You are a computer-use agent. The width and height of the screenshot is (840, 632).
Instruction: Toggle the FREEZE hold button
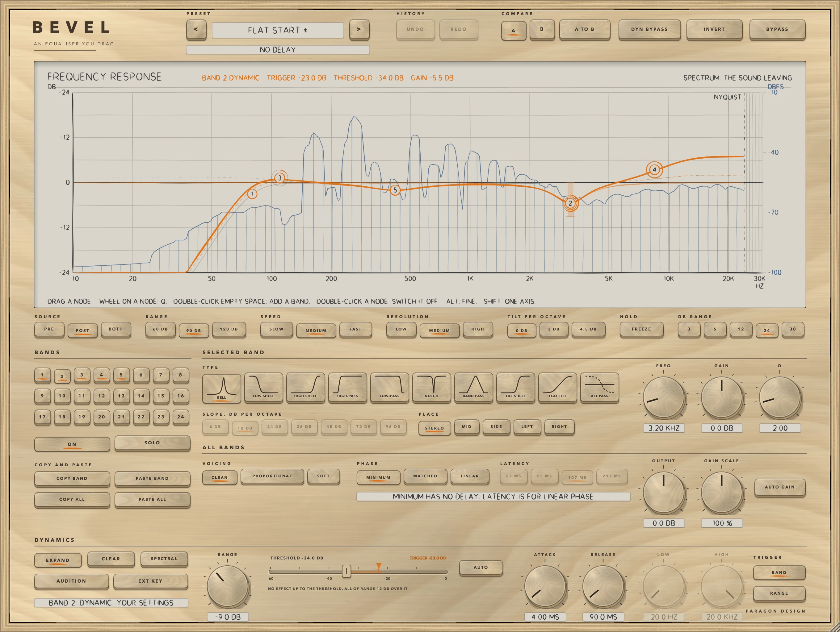click(x=641, y=329)
